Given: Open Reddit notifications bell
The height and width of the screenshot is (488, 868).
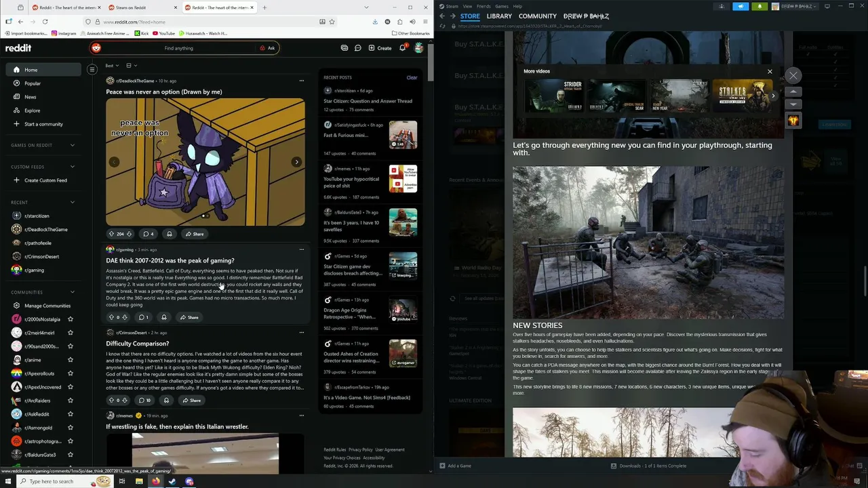Looking at the screenshot, I should tap(402, 48).
